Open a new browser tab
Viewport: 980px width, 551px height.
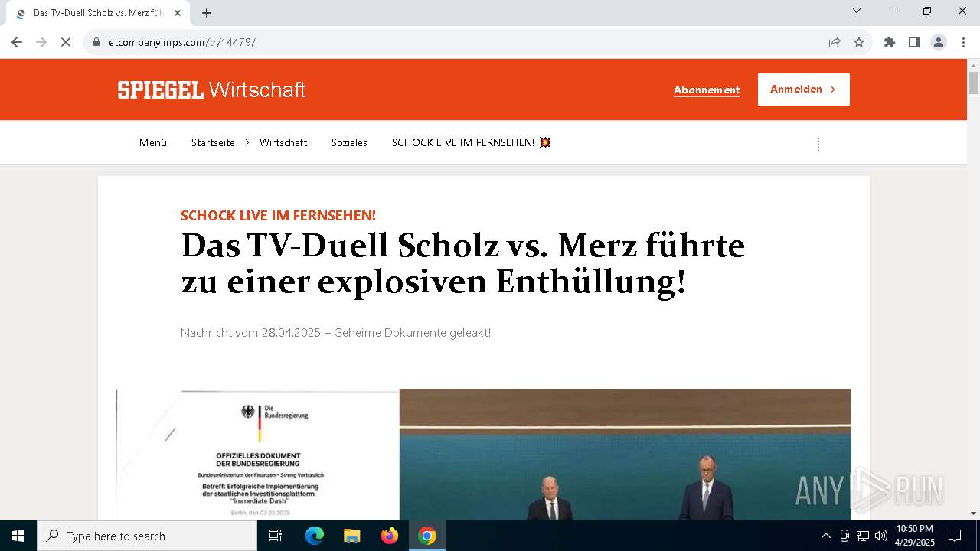click(207, 13)
